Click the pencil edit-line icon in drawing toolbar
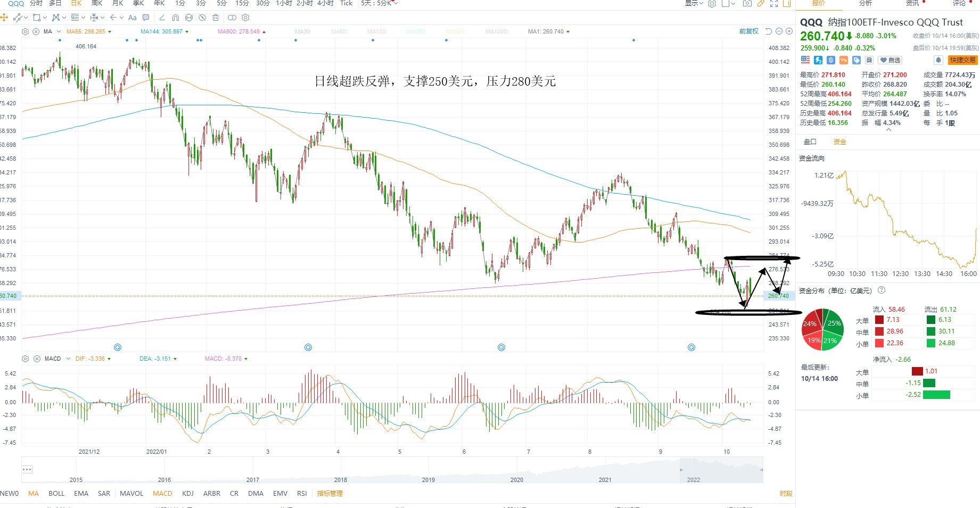Screen dimensions: 980x508 [162, 18]
